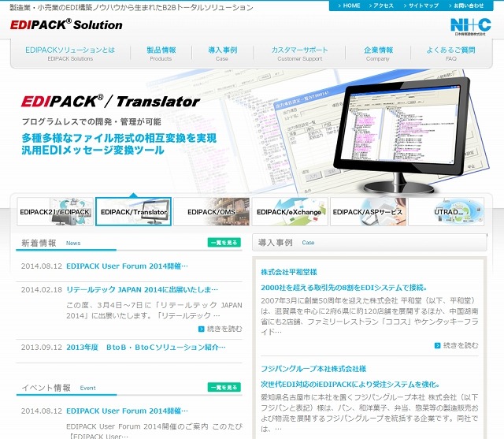This screenshot has width=504, height=439.
Task: Open the 導入事例 Case menu
Action: pyautogui.click(x=222, y=54)
